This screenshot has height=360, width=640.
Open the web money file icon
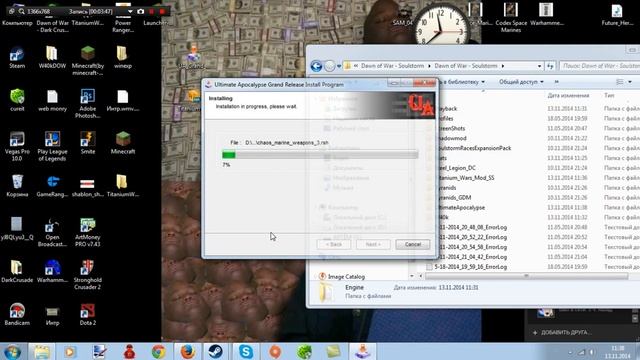pos(52,100)
